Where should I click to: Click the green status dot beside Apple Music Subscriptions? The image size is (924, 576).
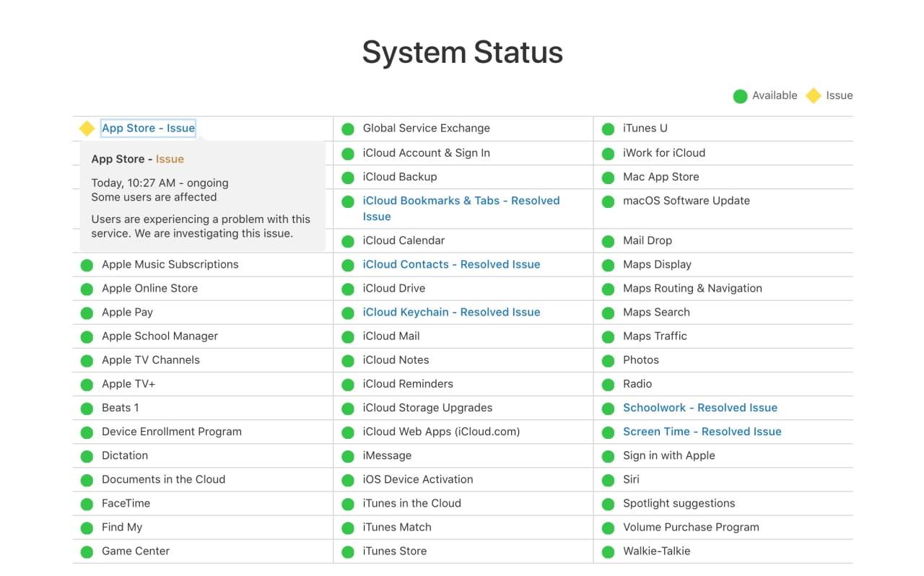coord(87,266)
